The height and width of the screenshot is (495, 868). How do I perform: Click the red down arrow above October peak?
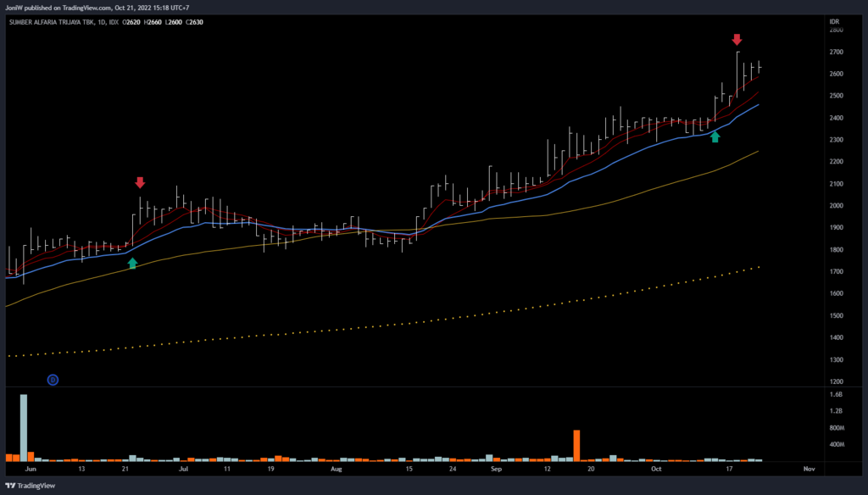point(737,40)
